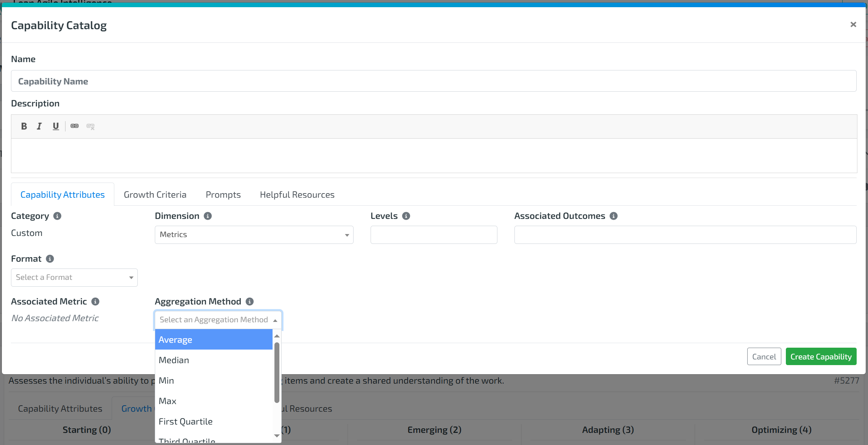Viewport: 868px width, 445px height.
Task: Switch to the Growth Criteria tab
Action: point(155,195)
